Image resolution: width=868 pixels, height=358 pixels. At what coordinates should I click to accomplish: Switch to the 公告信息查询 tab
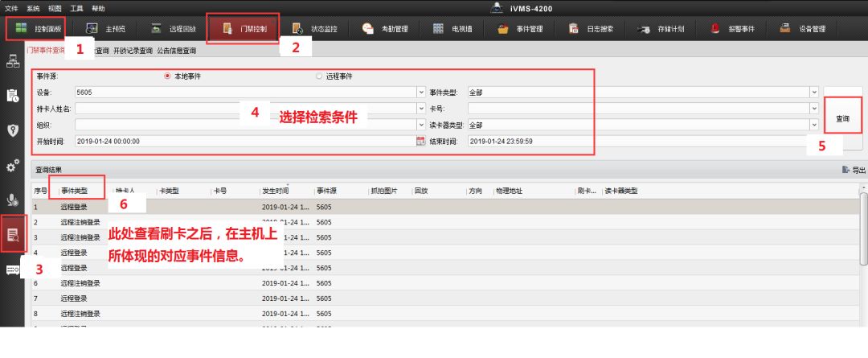click(x=176, y=51)
